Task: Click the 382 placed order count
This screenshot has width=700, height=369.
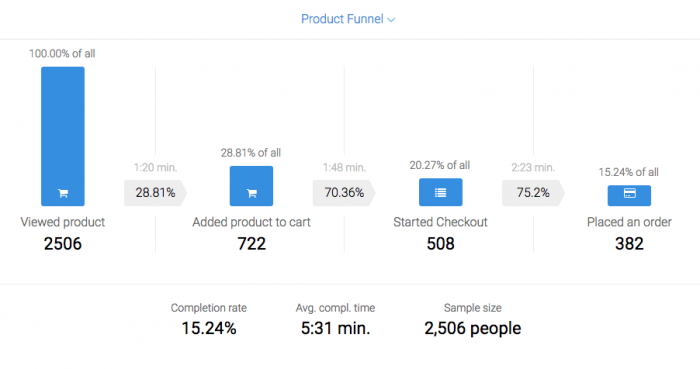Action: (629, 244)
